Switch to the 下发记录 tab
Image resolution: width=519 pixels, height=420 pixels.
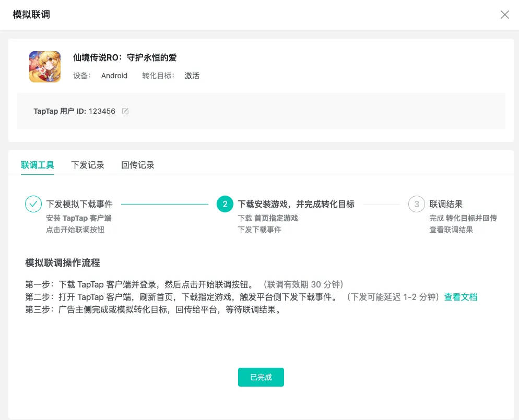[x=88, y=165]
